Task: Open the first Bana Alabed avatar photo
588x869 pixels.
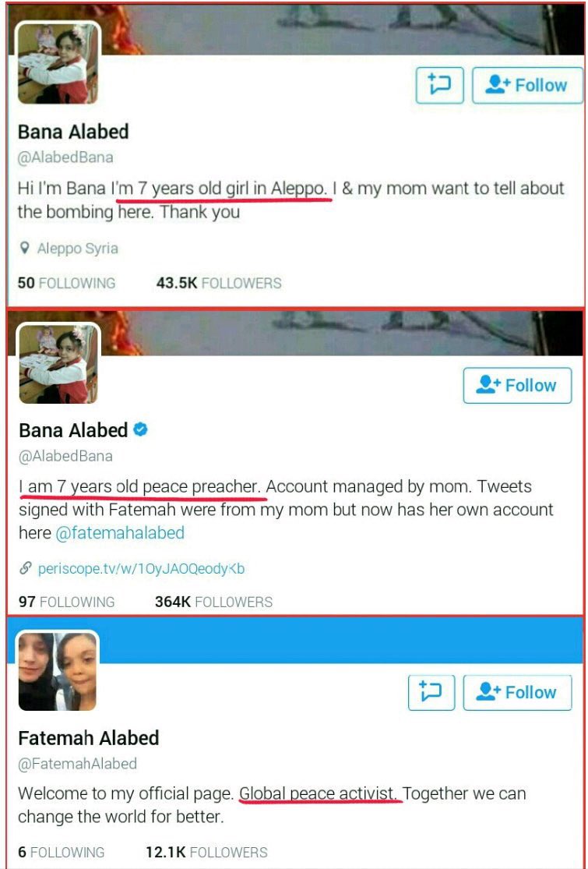Action: (x=58, y=62)
